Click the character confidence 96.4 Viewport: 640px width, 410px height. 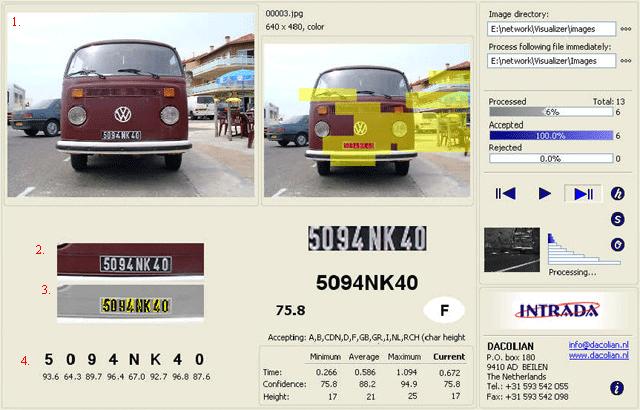[x=115, y=377]
